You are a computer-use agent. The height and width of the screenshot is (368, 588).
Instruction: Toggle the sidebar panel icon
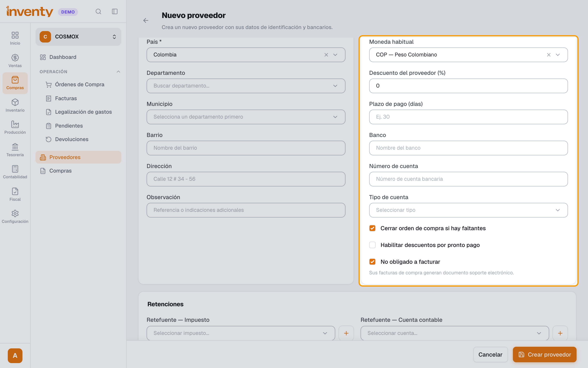point(115,11)
